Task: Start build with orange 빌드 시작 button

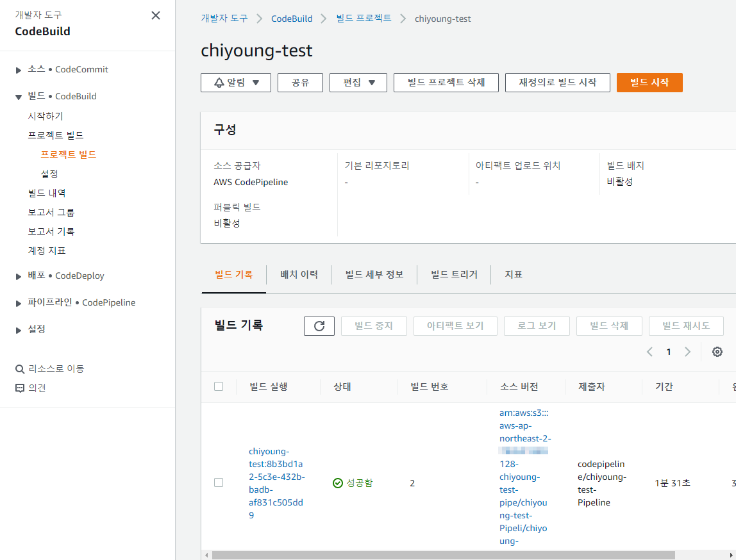Action: pos(649,83)
